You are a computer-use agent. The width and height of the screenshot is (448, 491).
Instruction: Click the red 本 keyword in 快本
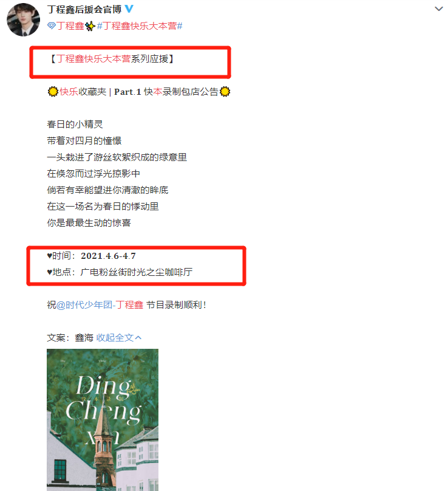(158, 91)
